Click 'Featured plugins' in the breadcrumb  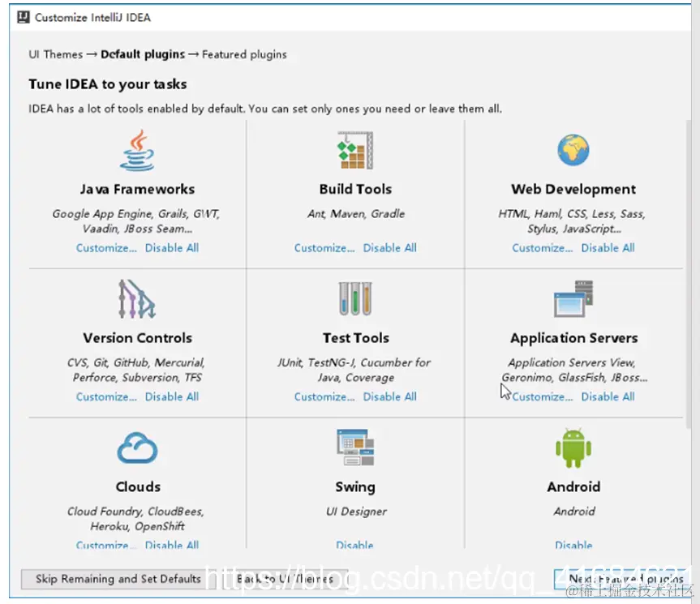[x=244, y=54]
